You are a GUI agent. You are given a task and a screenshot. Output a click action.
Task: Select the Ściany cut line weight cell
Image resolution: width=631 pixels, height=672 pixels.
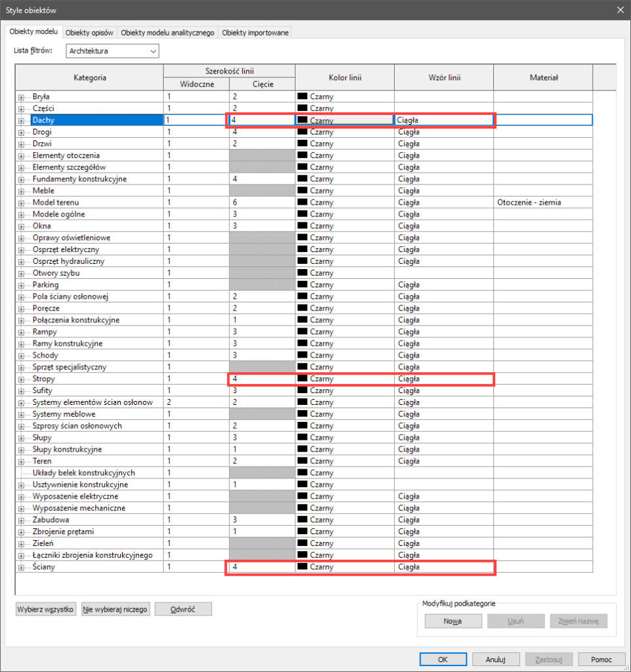click(x=262, y=567)
